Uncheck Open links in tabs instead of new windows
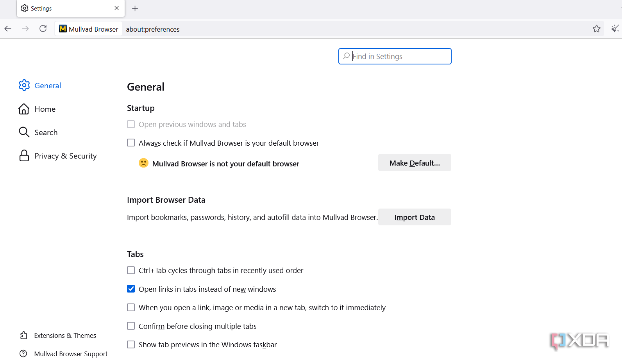 point(131,289)
